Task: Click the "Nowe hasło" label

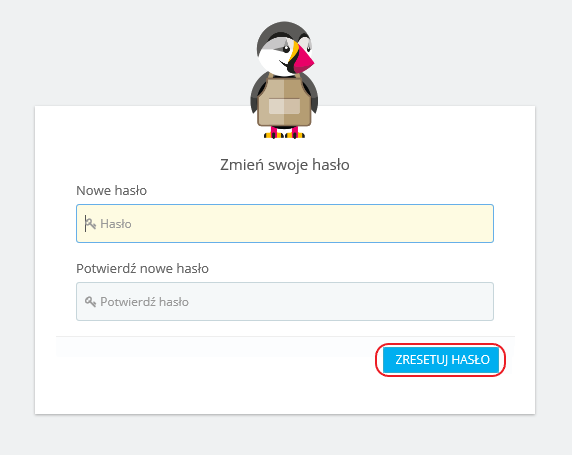Action: (111, 190)
